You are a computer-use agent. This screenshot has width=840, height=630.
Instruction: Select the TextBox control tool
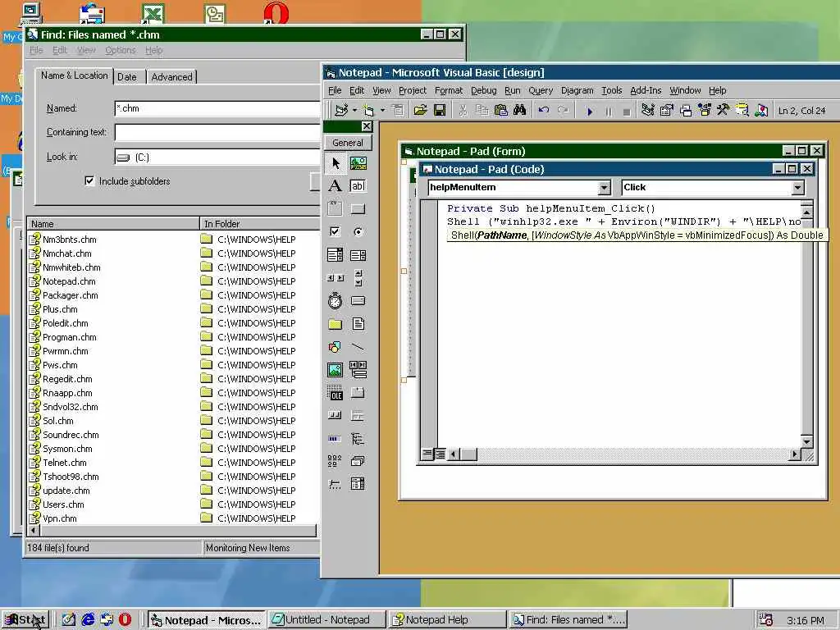(x=358, y=186)
